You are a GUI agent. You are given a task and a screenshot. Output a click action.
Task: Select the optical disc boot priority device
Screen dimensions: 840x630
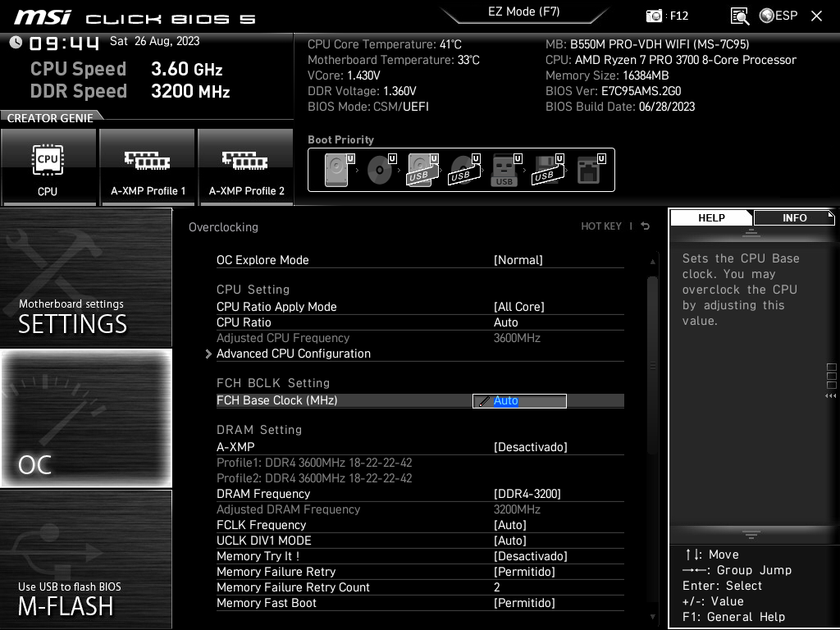[x=381, y=170]
